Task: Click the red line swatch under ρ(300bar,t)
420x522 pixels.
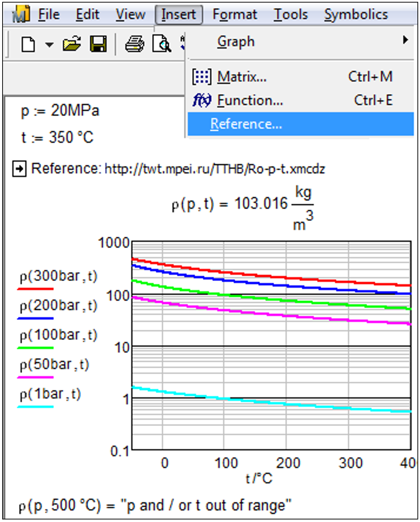Action: [35, 289]
